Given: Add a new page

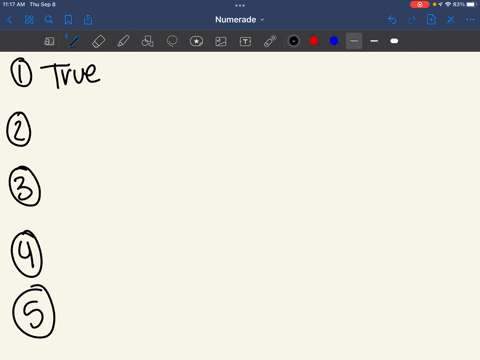Looking at the screenshot, I should [x=431, y=20].
